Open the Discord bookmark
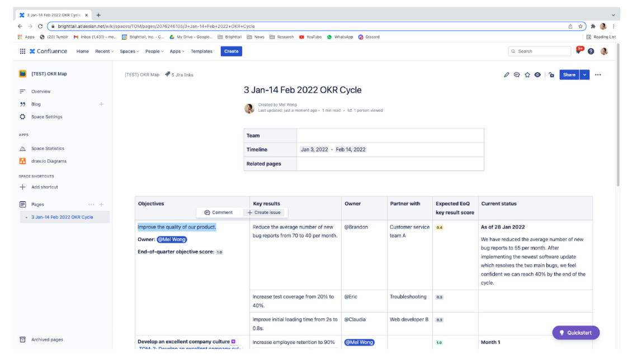The image size is (632, 364). 369,37
